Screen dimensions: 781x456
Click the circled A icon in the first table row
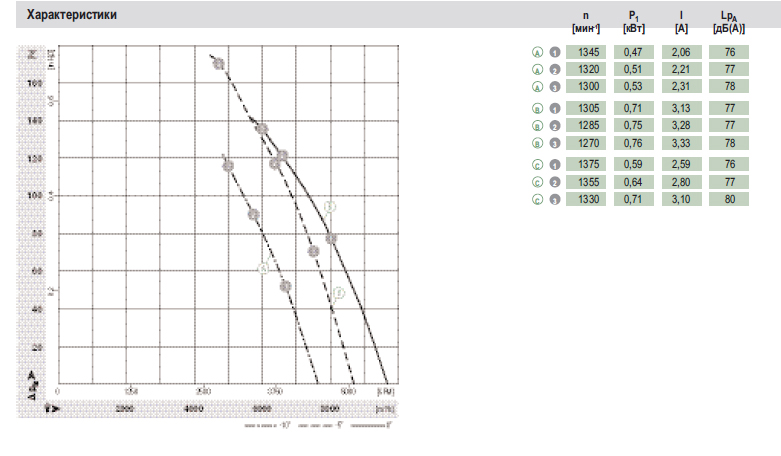click(x=537, y=52)
